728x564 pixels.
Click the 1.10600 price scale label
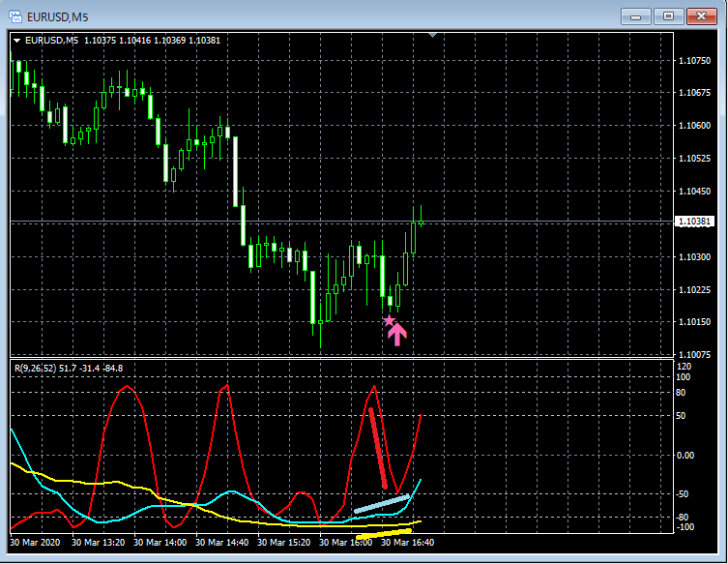tap(694, 126)
